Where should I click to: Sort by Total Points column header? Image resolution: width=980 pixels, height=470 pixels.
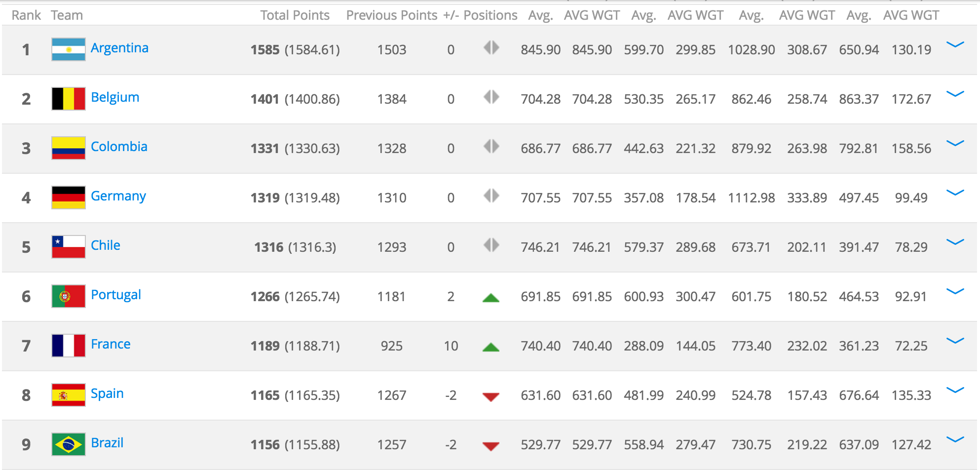(295, 15)
